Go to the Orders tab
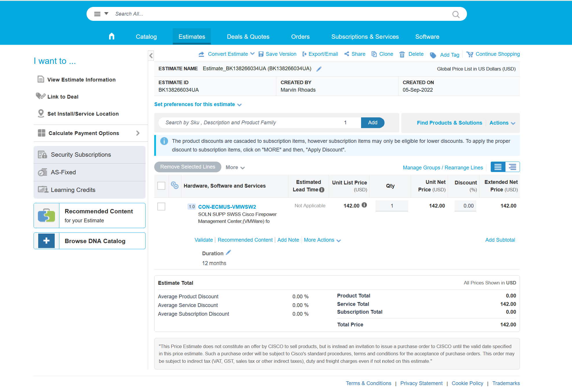This screenshot has height=392, width=572. pos(300,37)
